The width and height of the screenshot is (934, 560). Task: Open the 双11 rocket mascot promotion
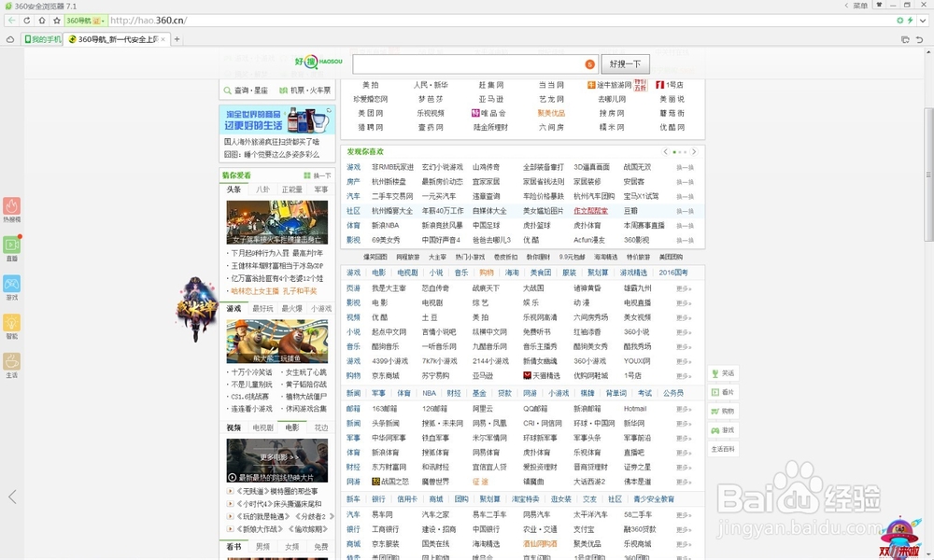900,538
